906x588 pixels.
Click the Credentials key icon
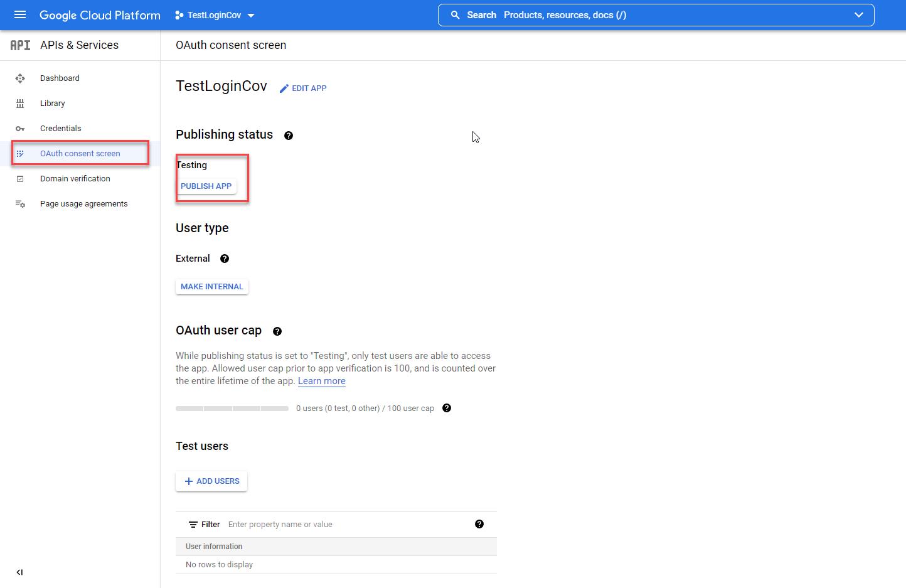point(20,129)
